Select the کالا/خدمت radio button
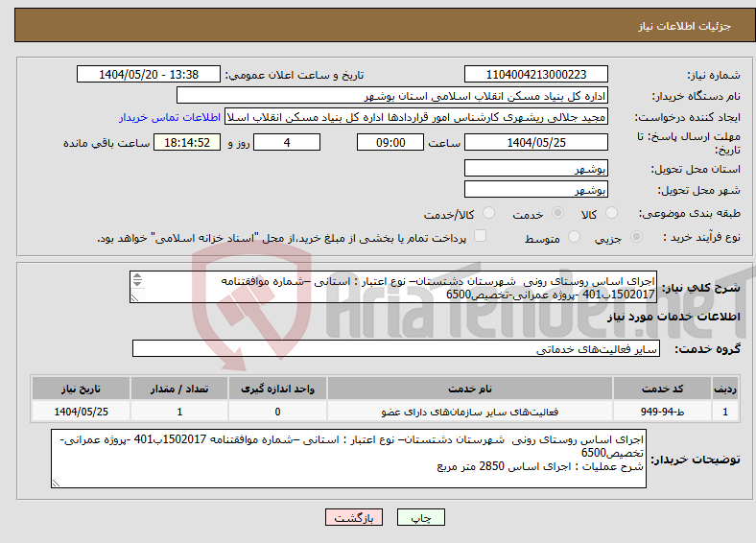The image size is (756, 543). click(488, 213)
